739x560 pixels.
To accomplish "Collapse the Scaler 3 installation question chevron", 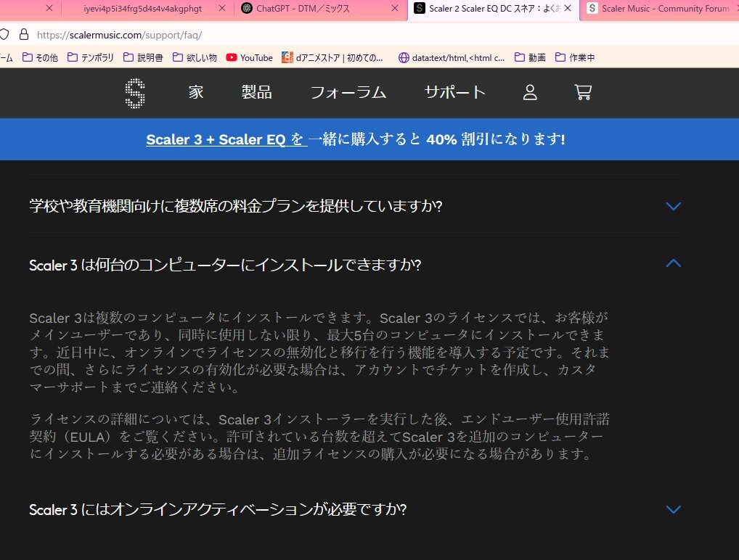I will [x=674, y=263].
